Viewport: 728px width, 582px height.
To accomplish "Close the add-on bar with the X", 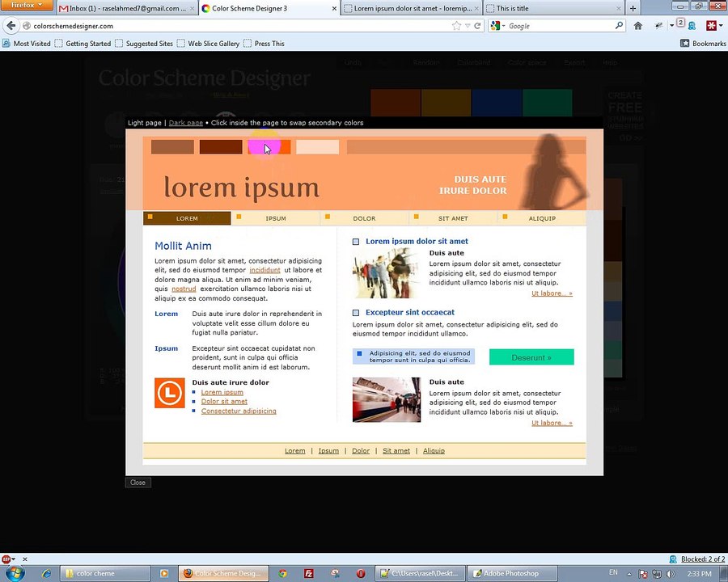I will point(25,559).
